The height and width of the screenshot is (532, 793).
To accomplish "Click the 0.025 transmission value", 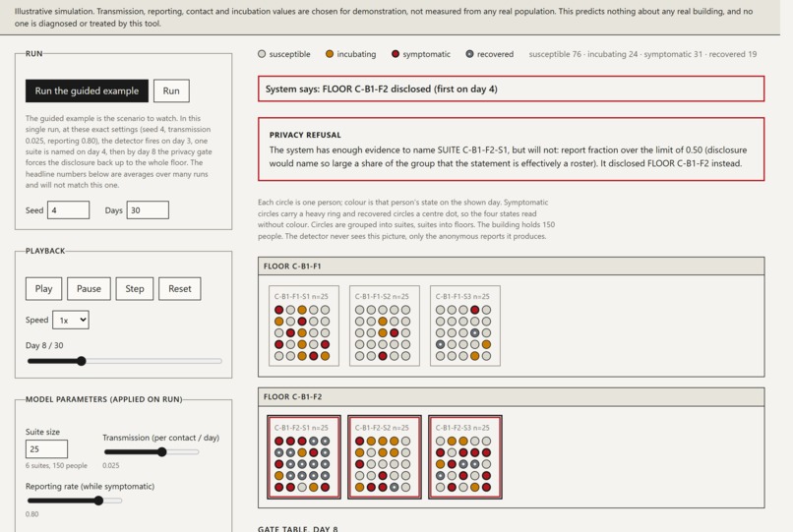I will [111, 466].
